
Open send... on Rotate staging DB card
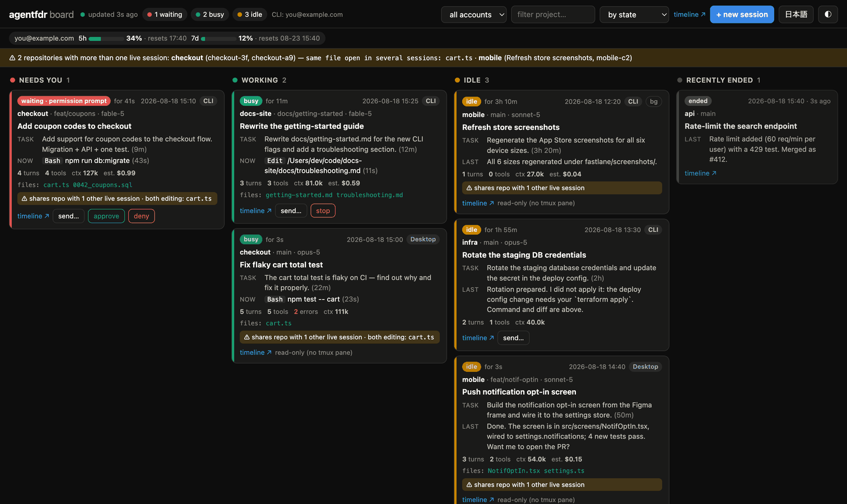(x=513, y=338)
